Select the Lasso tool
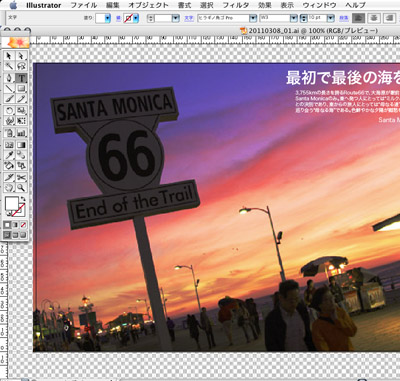Image resolution: width=400 pixels, height=381 pixels. click(21, 66)
